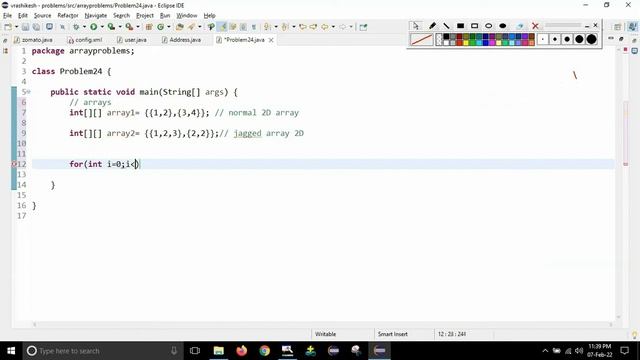The width and height of the screenshot is (640, 360).
Task: Go to previous annotation icon
Action: pos(284,27)
